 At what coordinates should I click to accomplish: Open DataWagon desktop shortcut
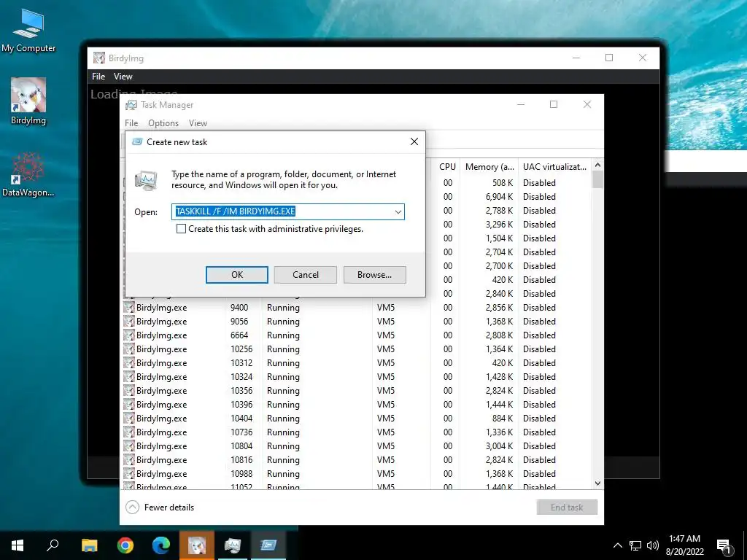pos(28,174)
